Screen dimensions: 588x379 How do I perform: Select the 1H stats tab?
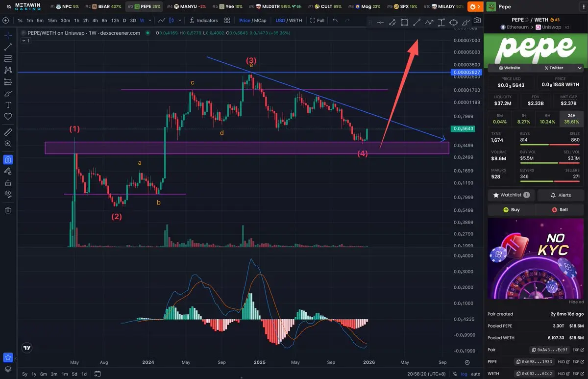click(523, 118)
